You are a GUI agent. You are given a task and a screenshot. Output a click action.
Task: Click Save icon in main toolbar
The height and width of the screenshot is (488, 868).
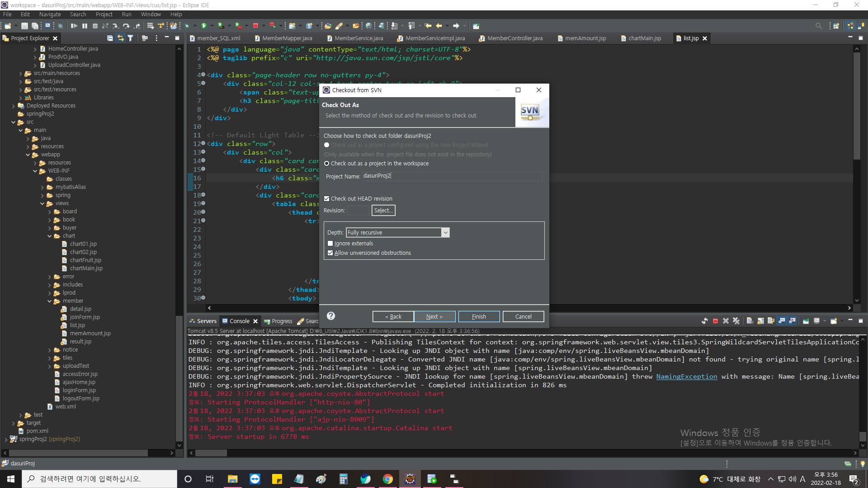[24, 26]
